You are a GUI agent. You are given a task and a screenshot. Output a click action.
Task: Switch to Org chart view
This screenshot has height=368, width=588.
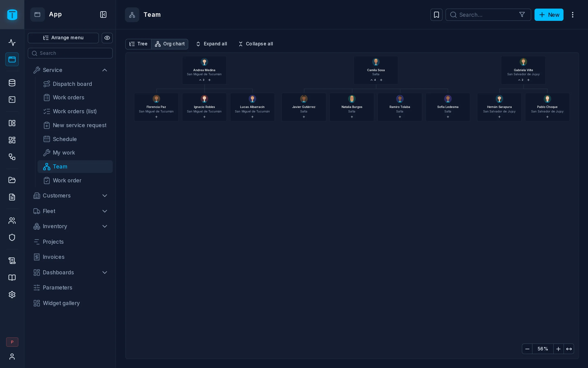(x=170, y=44)
